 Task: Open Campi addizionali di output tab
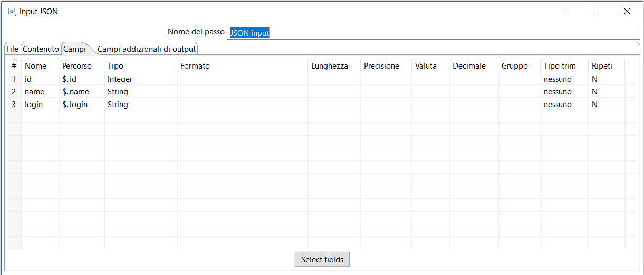click(x=147, y=49)
